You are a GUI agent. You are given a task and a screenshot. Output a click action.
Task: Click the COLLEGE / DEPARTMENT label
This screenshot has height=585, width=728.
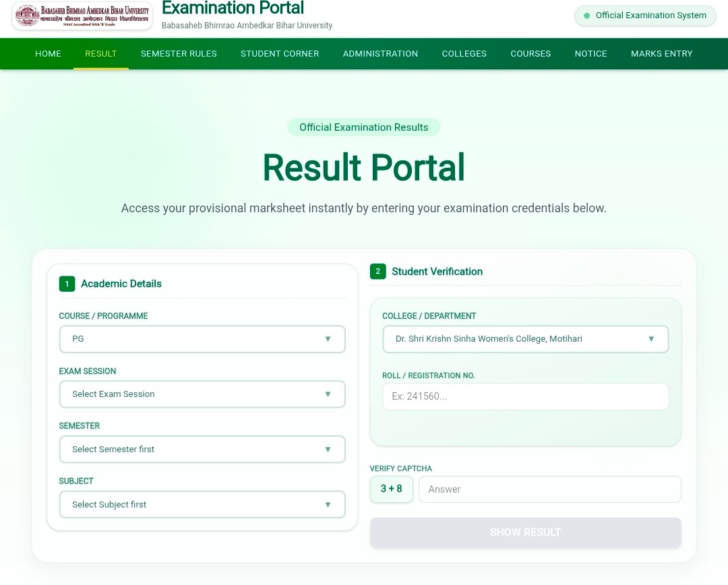[x=429, y=316]
